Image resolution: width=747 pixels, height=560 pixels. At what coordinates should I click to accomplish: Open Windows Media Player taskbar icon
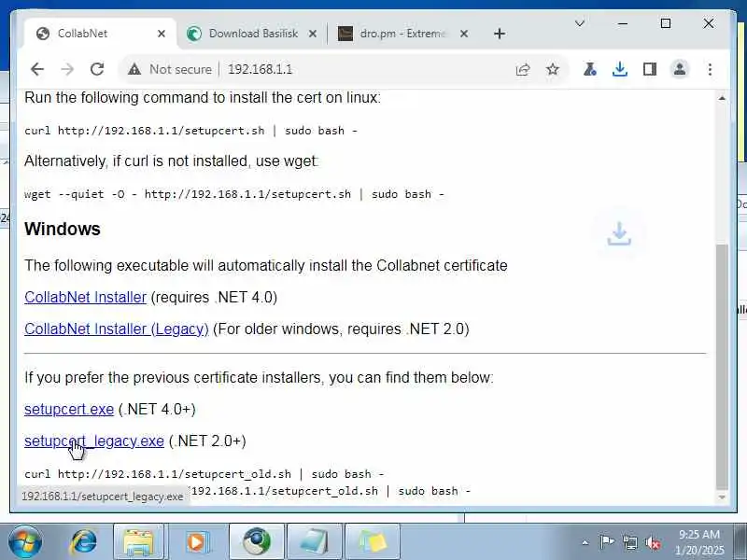point(196,542)
